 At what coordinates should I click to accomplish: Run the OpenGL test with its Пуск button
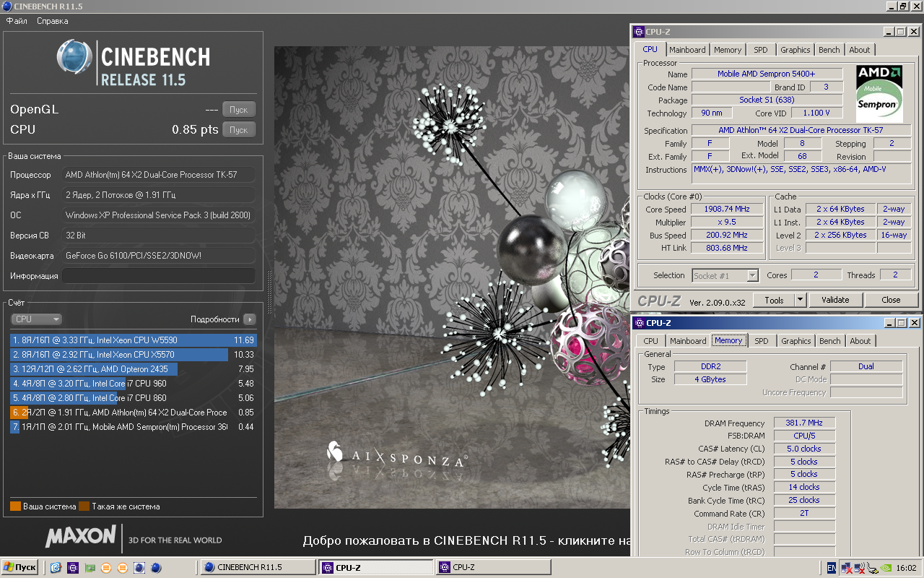pyautogui.click(x=239, y=110)
